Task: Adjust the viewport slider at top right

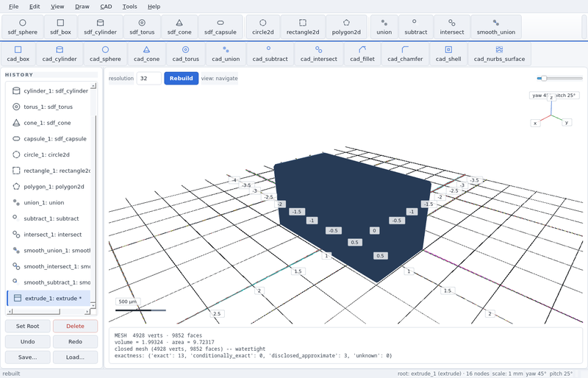Action: click(559, 79)
